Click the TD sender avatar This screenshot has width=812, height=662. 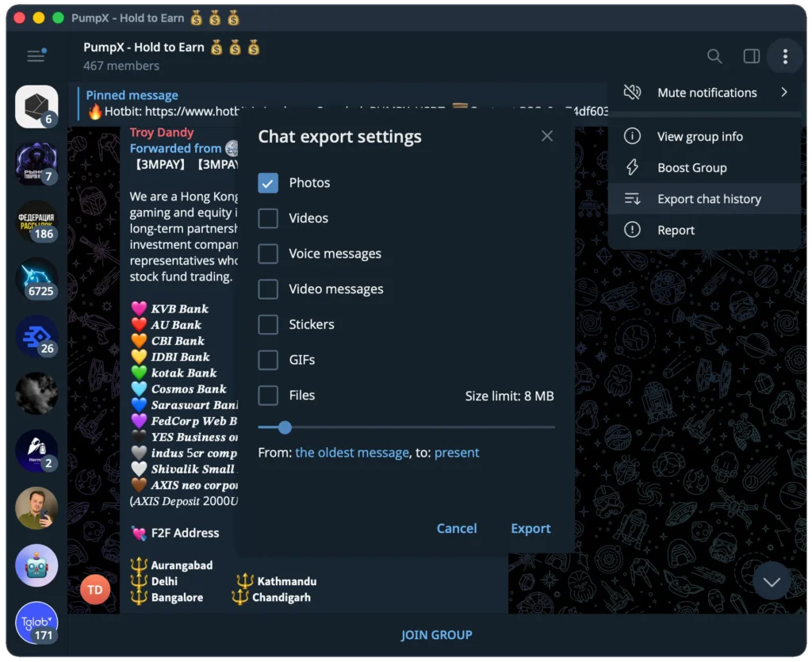pos(95,590)
